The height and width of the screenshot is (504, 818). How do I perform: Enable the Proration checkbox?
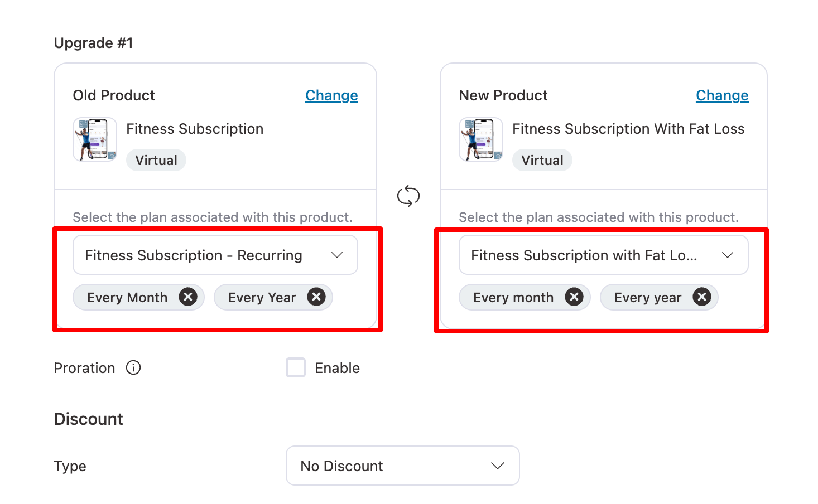click(296, 367)
